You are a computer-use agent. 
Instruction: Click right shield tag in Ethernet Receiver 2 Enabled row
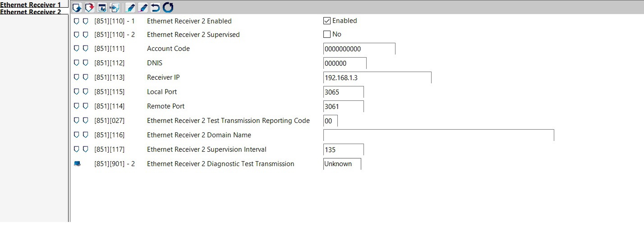(x=85, y=21)
